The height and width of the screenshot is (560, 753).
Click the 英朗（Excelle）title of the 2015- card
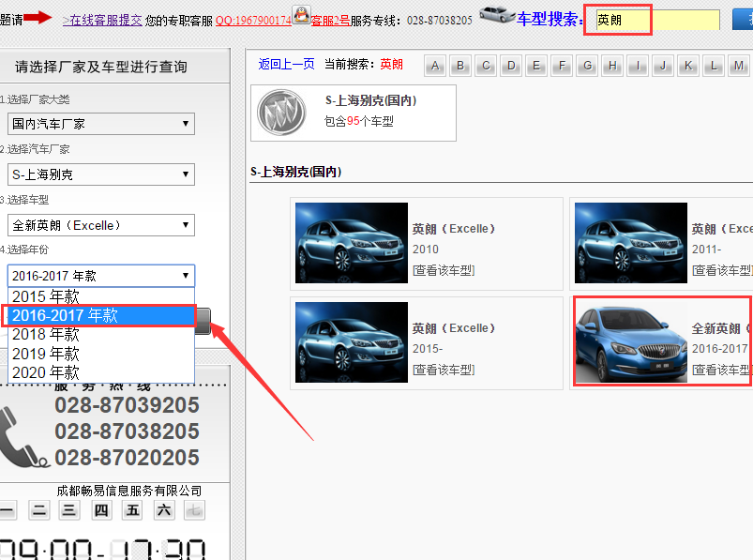(453, 328)
